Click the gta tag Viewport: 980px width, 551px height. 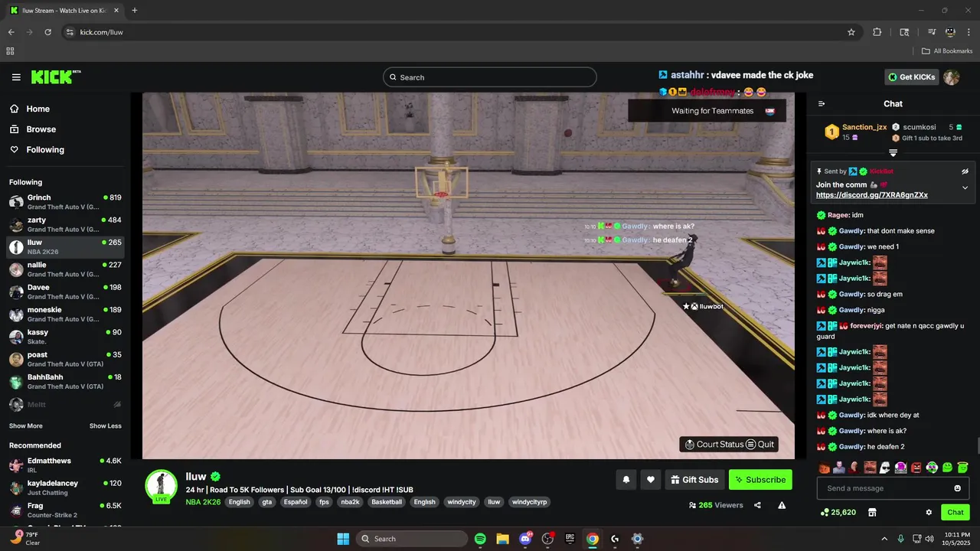tap(266, 502)
